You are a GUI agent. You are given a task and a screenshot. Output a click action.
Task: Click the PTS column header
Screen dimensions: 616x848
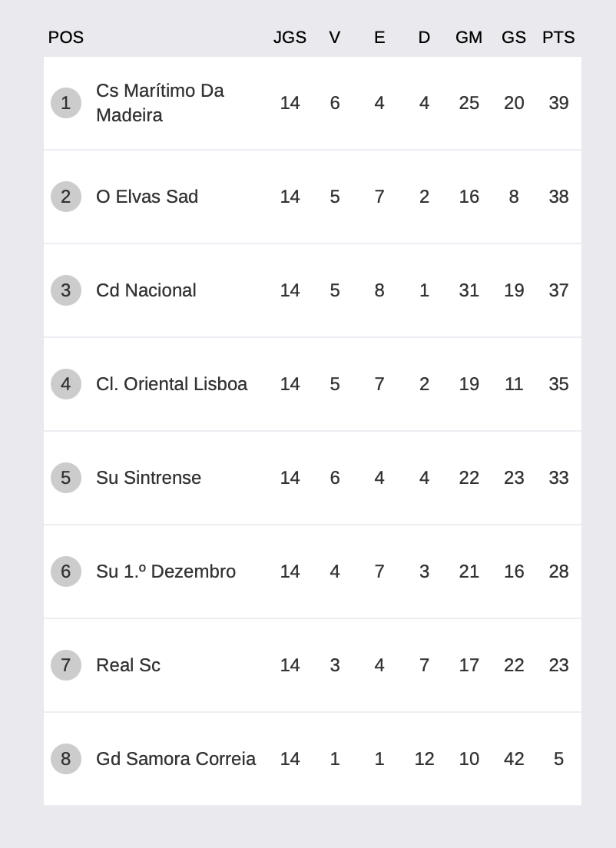(558, 38)
